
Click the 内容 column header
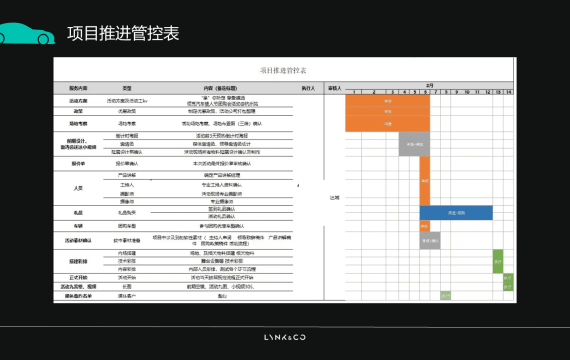click(x=220, y=88)
